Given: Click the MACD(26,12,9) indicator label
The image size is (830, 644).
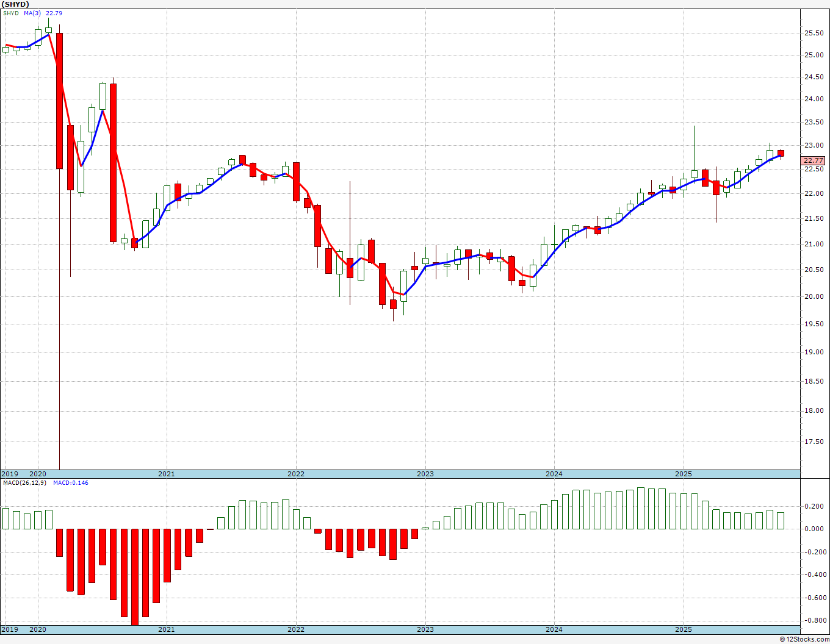Looking at the screenshot, I should click(x=26, y=482).
